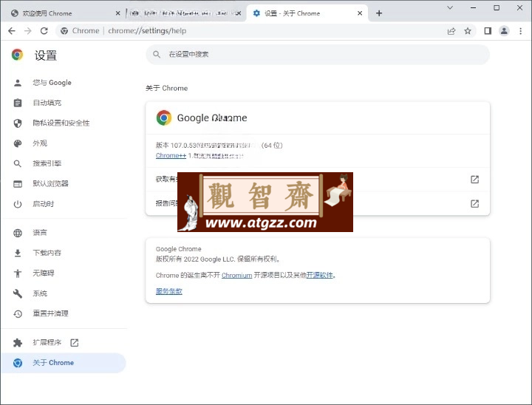This screenshot has width=532, height=405.
Task: Click the restore clock icon beside 重置并清理
Action: pos(18,313)
